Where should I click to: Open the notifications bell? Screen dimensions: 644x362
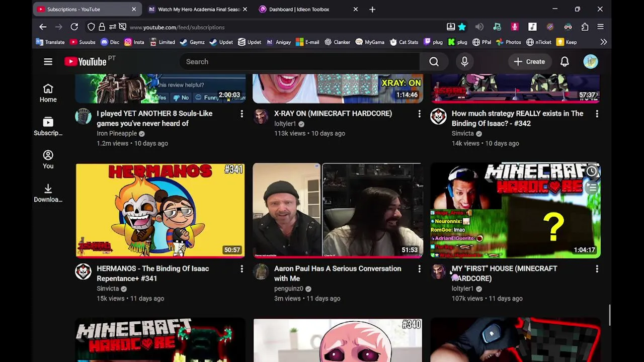click(x=565, y=61)
